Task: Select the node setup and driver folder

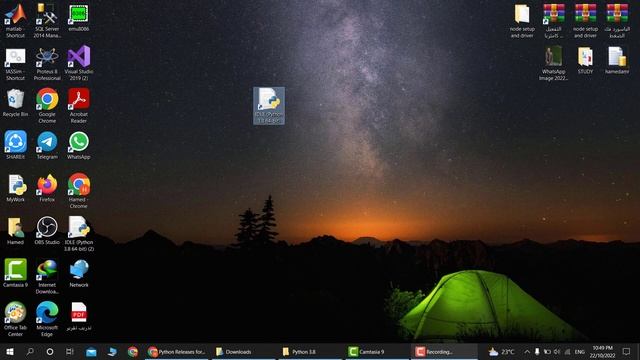Action: pyautogui.click(x=522, y=21)
